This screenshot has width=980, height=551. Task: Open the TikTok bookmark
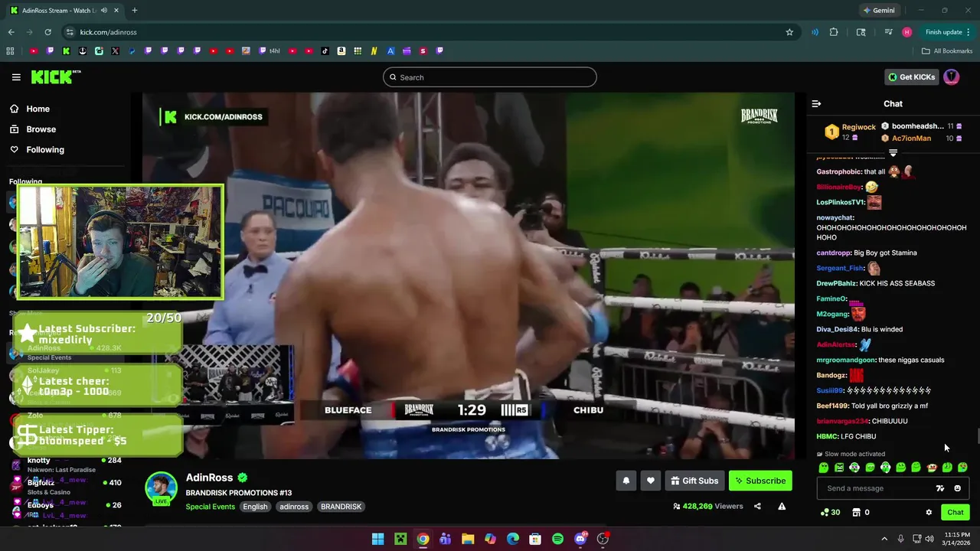coord(325,51)
